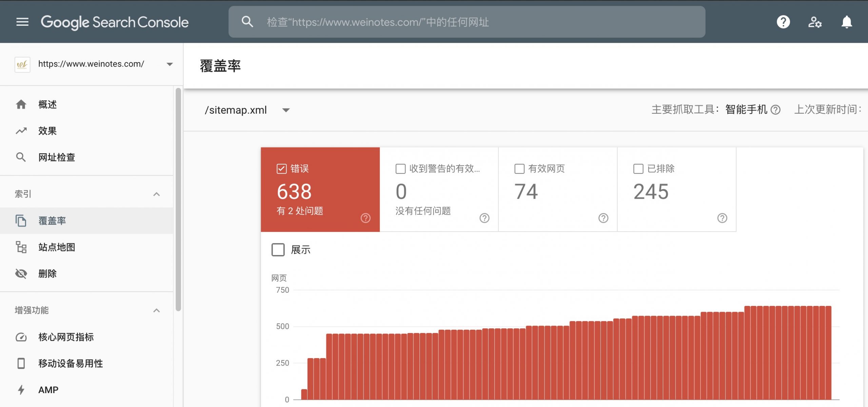
Task: Click help icon on the 已排除 card
Action: (x=723, y=218)
